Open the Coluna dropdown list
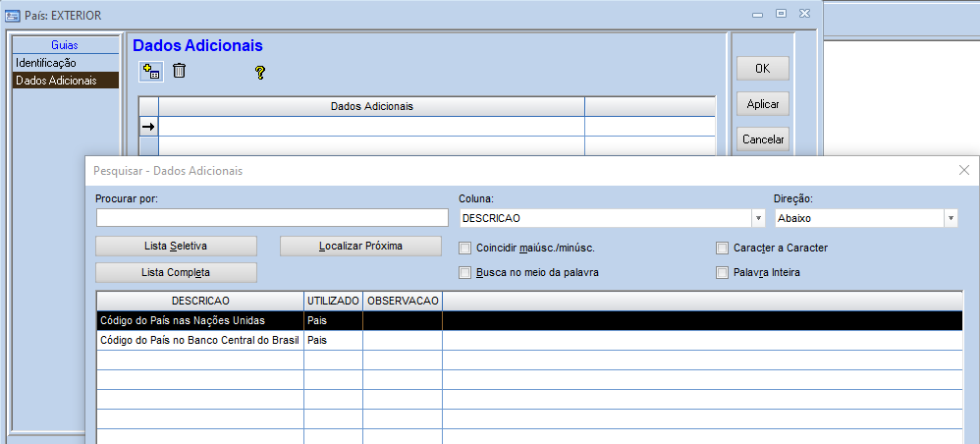The height and width of the screenshot is (444, 980). pos(758,218)
